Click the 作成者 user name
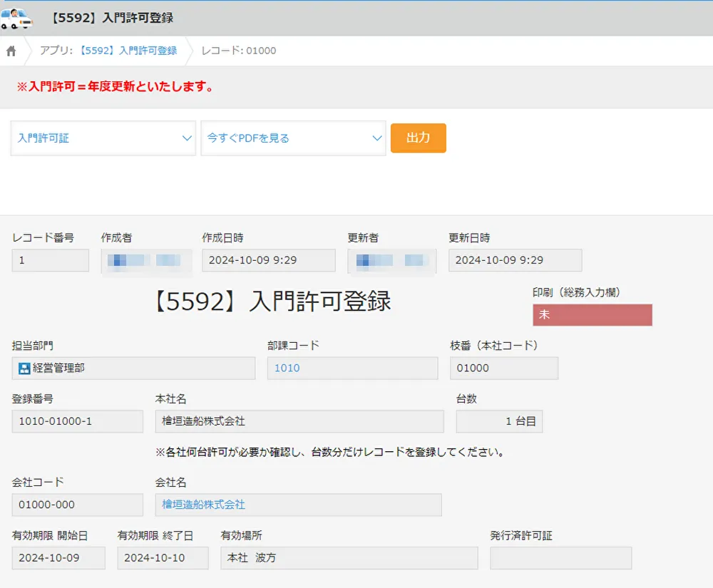This screenshot has height=588, width=713. click(x=147, y=261)
